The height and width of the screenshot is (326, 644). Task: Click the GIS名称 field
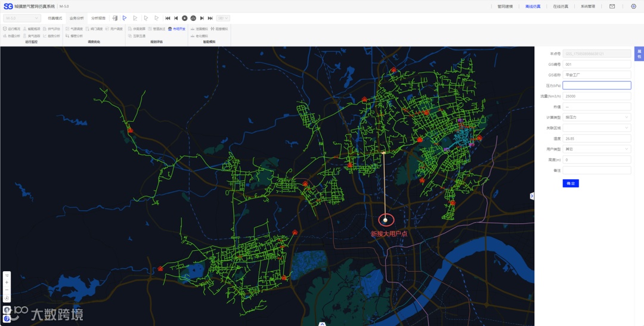pyautogui.click(x=597, y=75)
